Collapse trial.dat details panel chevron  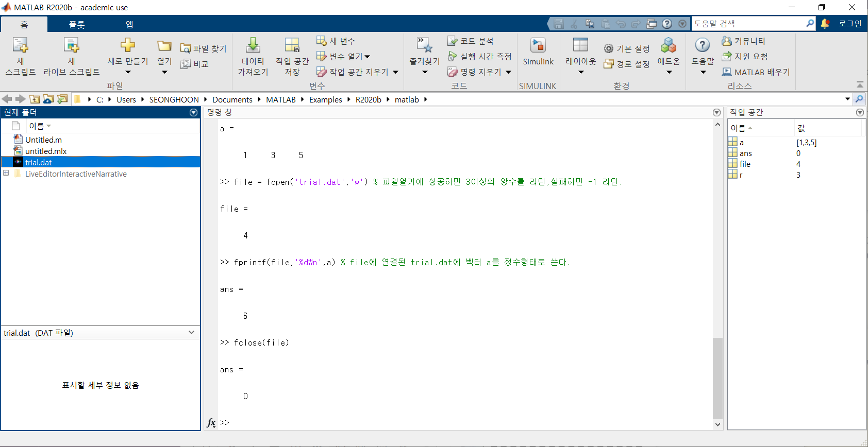tap(192, 333)
